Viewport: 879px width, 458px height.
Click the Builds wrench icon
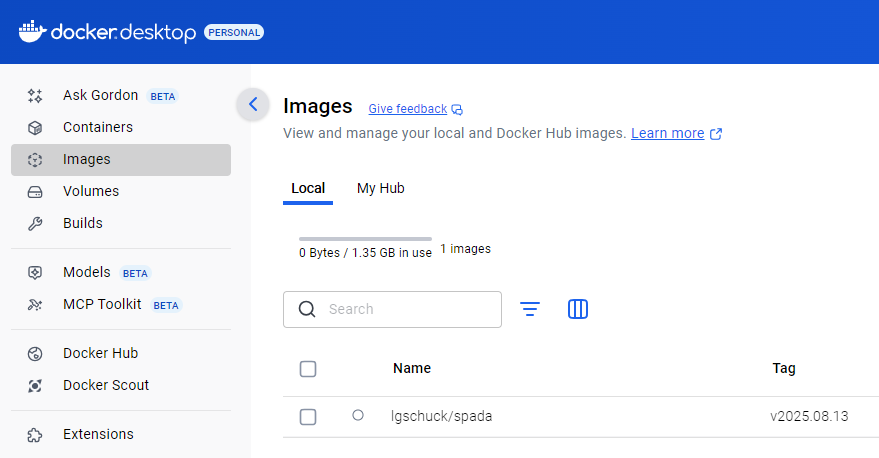35,224
